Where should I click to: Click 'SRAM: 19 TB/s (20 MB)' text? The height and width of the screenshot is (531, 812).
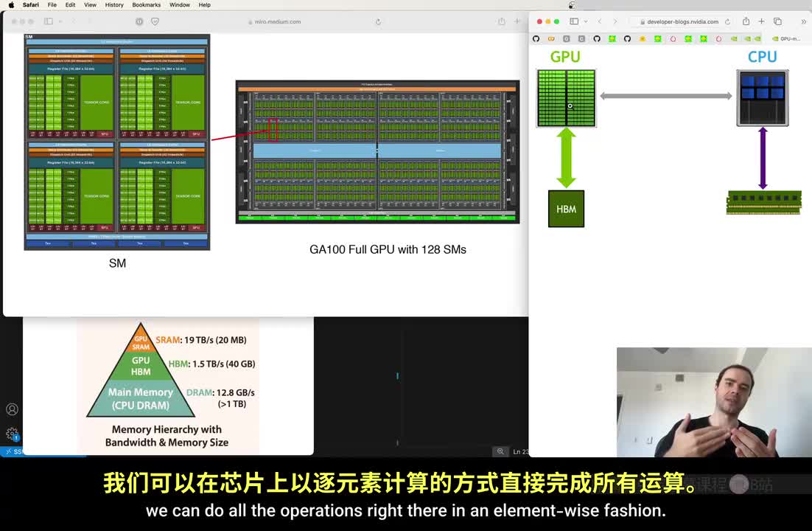201,340
